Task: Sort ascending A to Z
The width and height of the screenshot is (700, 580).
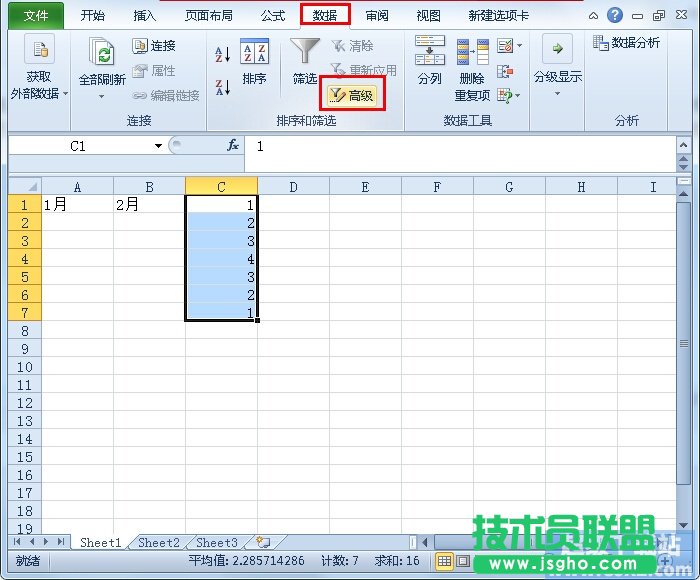Action: (222, 54)
